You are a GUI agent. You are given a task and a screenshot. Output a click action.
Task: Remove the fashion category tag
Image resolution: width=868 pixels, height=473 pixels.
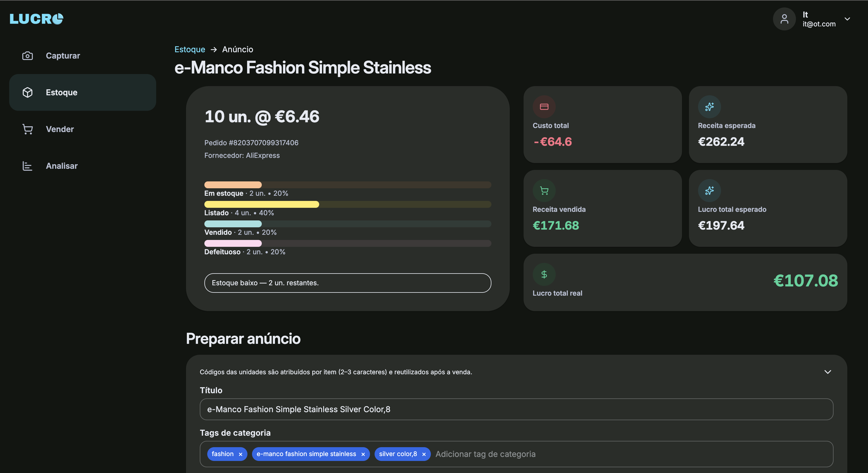(241, 454)
